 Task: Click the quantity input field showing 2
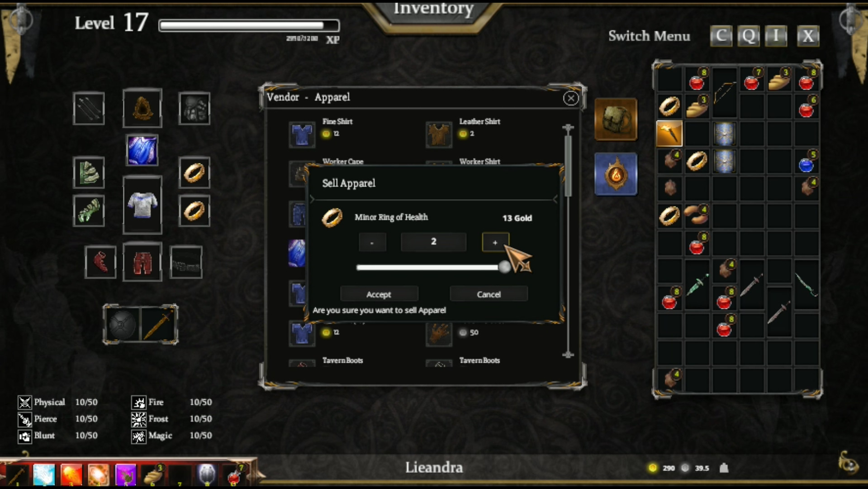click(x=433, y=242)
